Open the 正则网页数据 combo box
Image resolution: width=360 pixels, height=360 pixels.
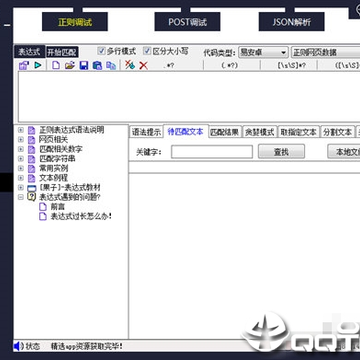pos(325,52)
